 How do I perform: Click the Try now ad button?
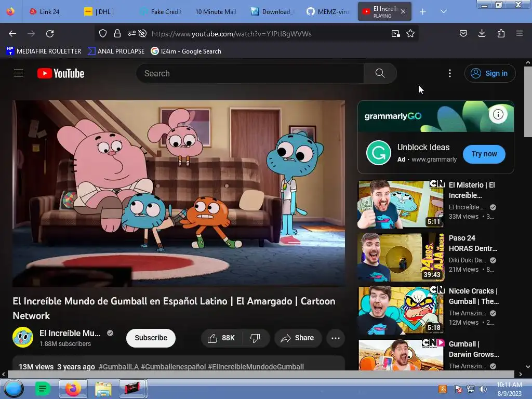[484, 154]
